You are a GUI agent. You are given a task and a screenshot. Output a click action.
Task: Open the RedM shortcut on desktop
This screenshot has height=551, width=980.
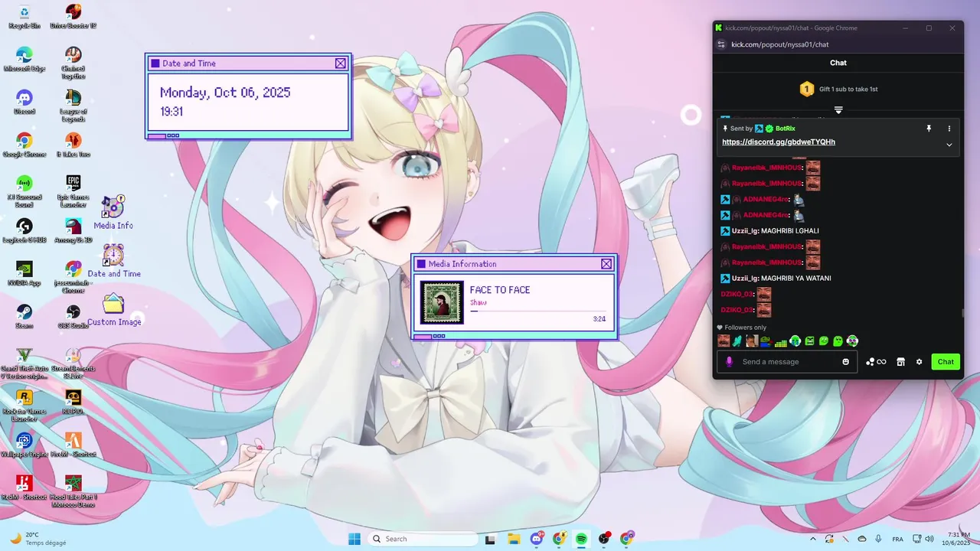pos(24,487)
